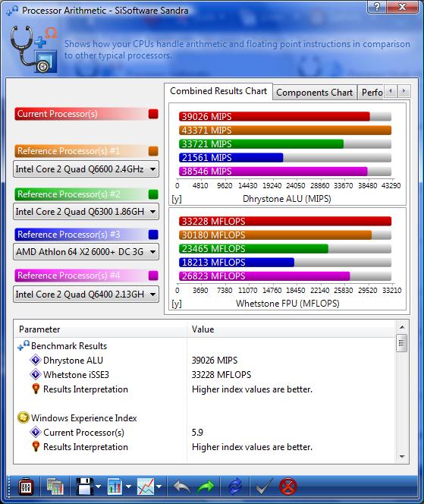Click scrollbar down arrow in results list
424x504 pixels.
tap(402, 457)
